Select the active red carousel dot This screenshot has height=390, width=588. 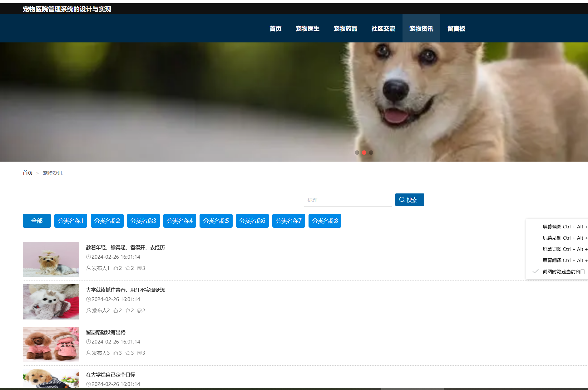[x=364, y=153]
